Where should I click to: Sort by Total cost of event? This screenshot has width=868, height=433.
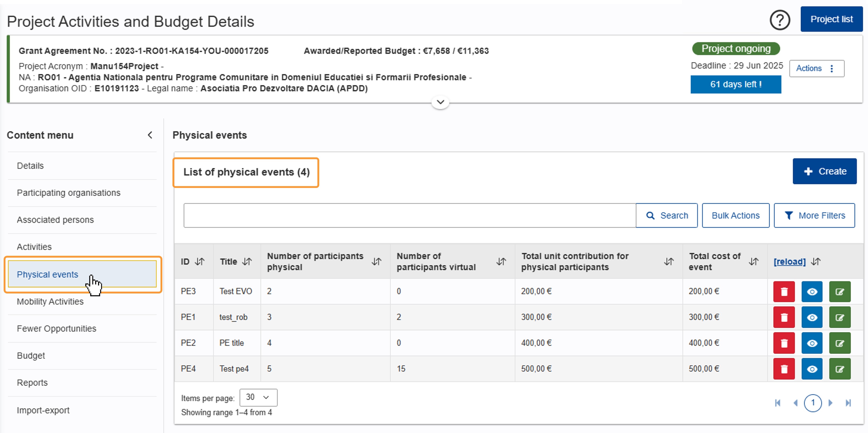[753, 261]
